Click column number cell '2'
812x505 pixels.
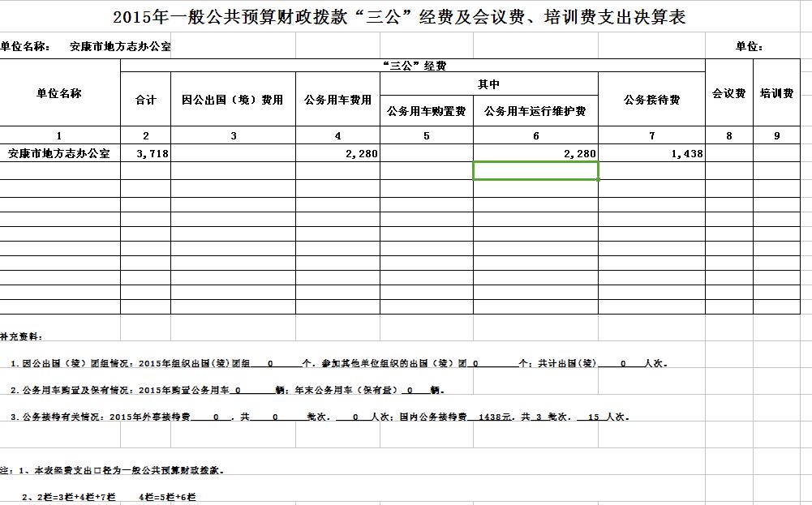pyautogui.click(x=145, y=135)
